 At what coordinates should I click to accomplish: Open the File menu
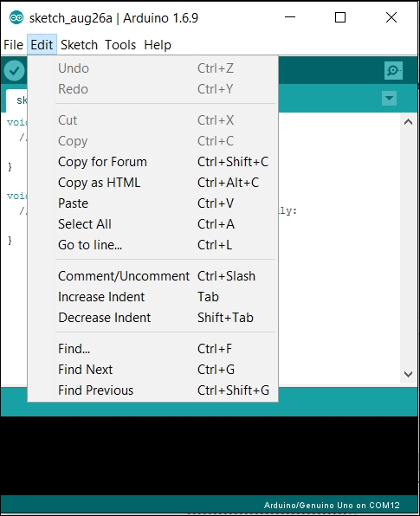(x=13, y=45)
